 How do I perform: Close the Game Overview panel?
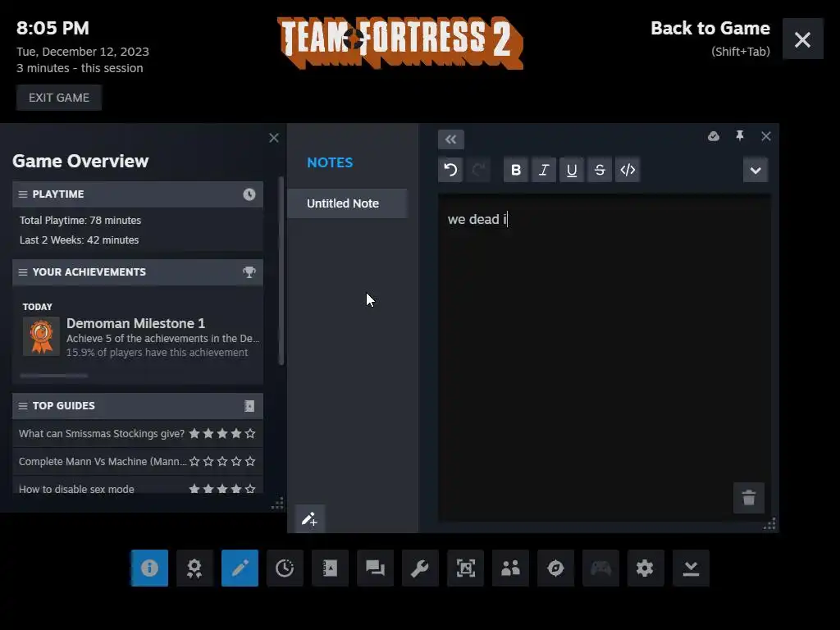click(274, 138)
